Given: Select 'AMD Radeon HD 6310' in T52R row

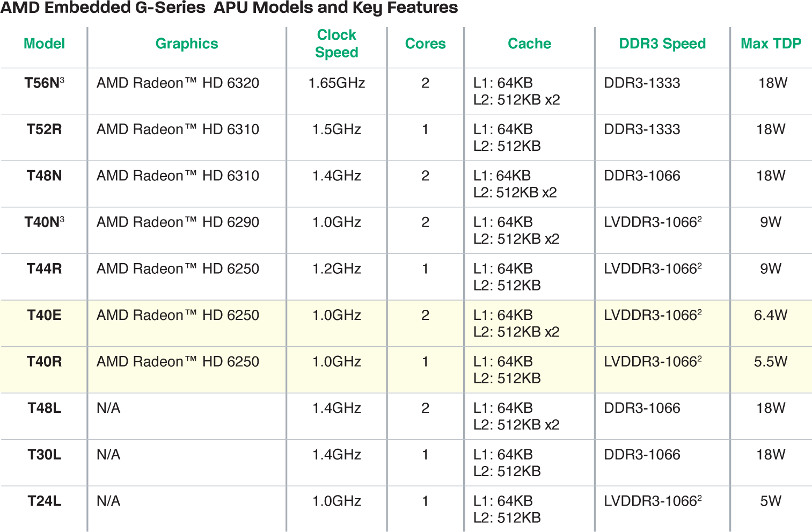Looking at the screenshot, I should (178, 129).
